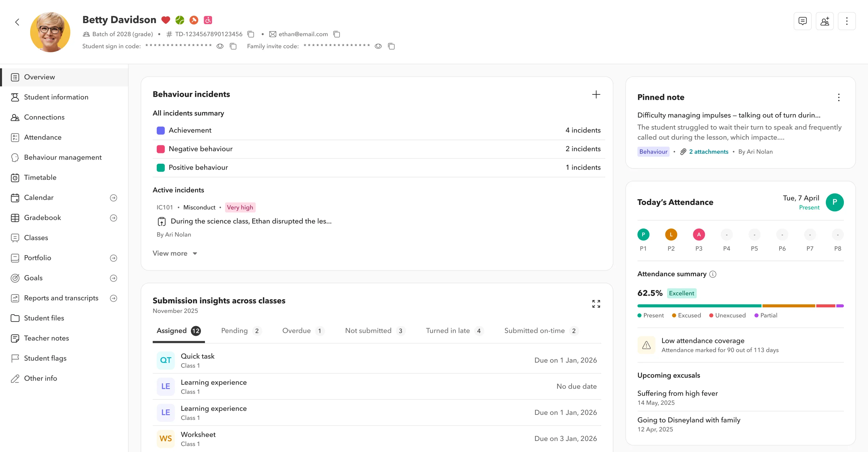868x452 pixels.
Task: Reveal the student sign in code
Action: click(220, 46)
